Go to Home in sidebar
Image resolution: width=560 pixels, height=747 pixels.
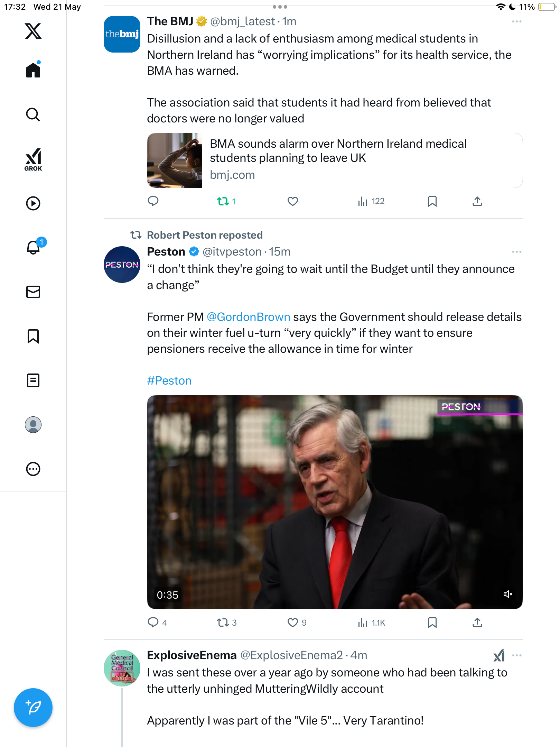click(x=33, y=69)
